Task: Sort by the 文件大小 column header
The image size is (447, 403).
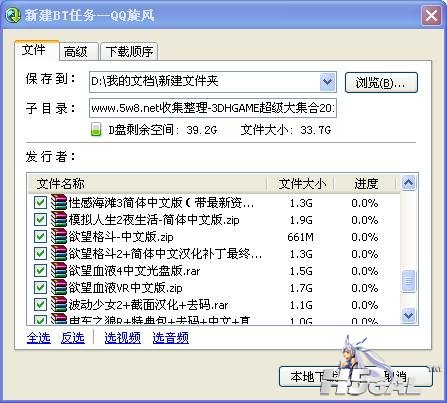Action: [301, 183]
